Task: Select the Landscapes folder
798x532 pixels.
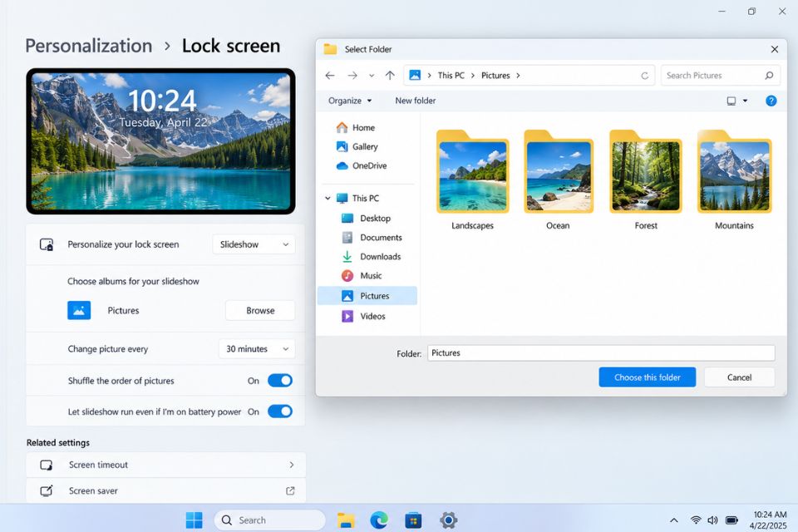Action: click(472, 180)
